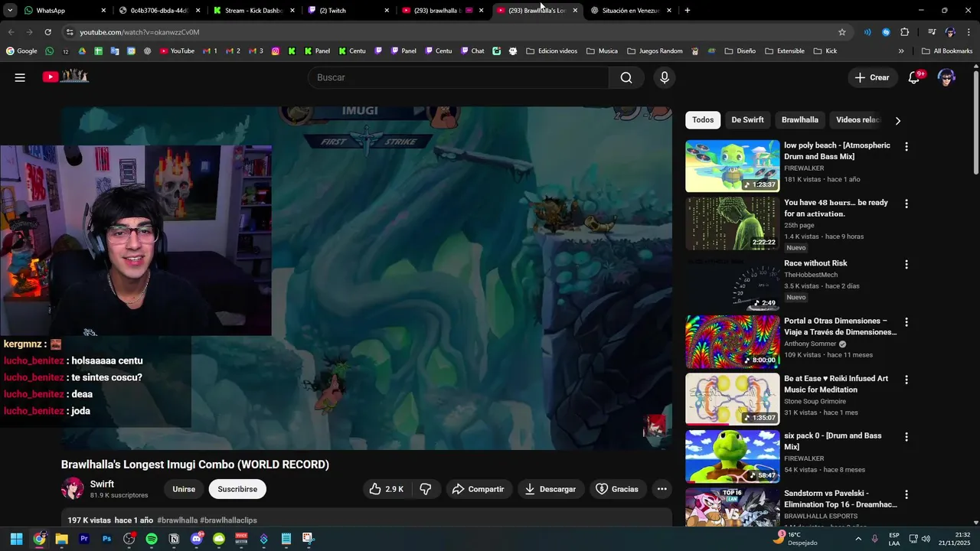Click the Compartir share button
Screen dimensions: 980x551
pos(478,489)
